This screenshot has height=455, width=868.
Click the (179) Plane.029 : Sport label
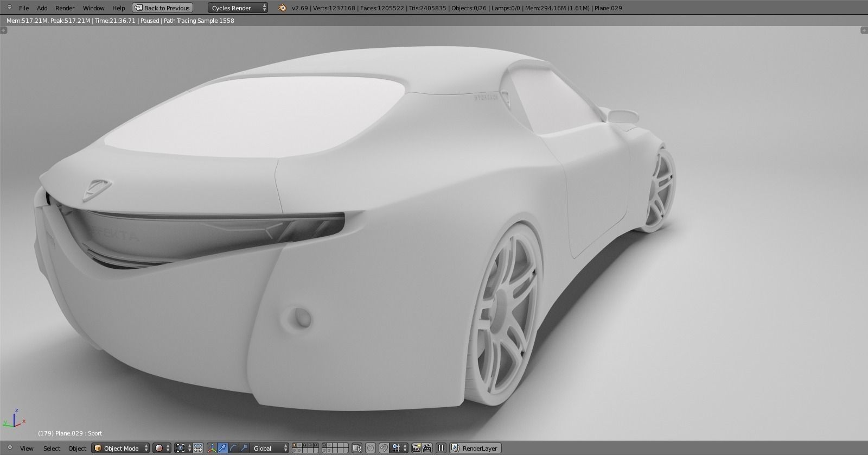[x=70, y=433]
